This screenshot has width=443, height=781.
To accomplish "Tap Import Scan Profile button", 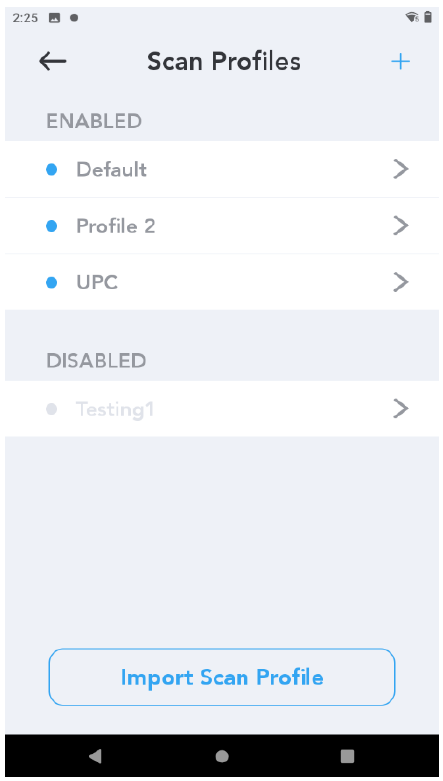I will tap(222, 677).
